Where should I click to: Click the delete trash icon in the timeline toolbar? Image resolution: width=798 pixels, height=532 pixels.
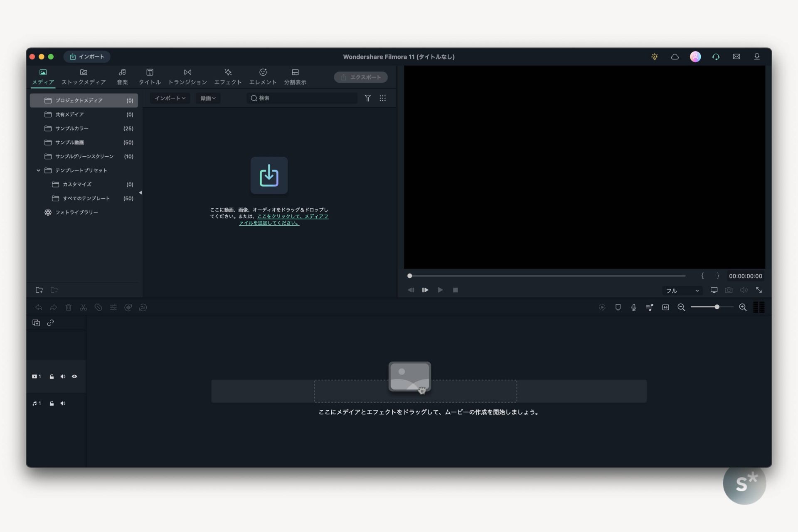[69, 308]
